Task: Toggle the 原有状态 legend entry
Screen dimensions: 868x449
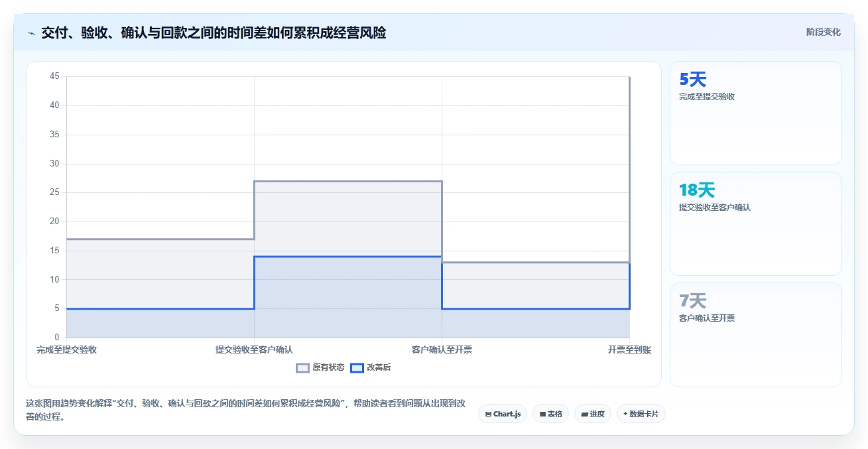Action: [x=320, y=367]
